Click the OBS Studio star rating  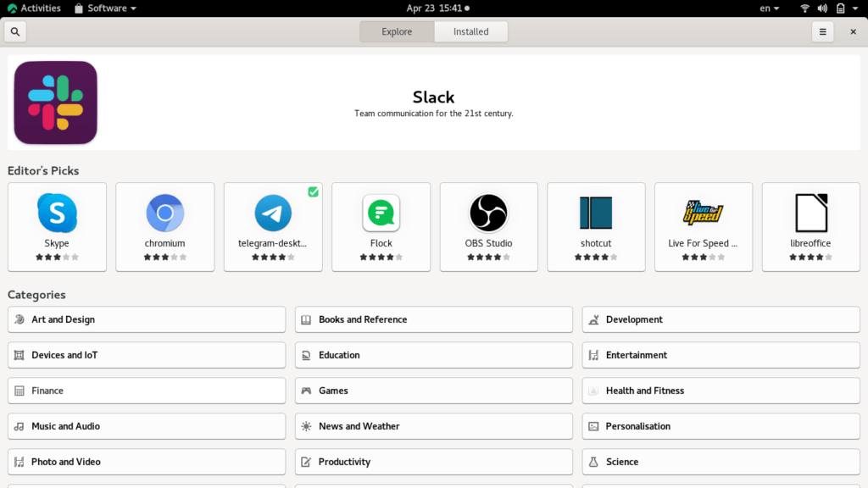pyautogui.click(x=489, y=257)
